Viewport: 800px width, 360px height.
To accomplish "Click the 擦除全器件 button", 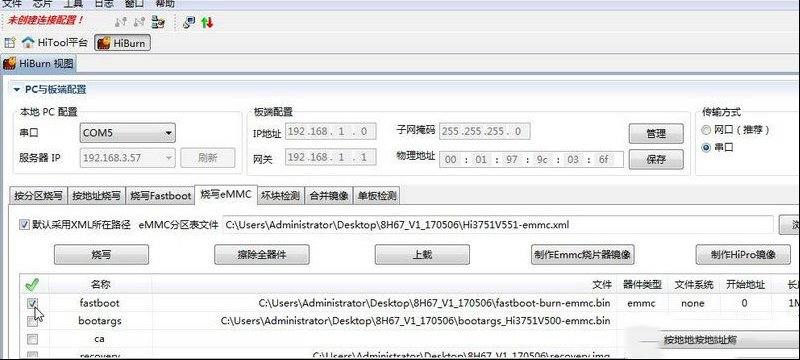I will pyautogui.click(x=262, y=254).
